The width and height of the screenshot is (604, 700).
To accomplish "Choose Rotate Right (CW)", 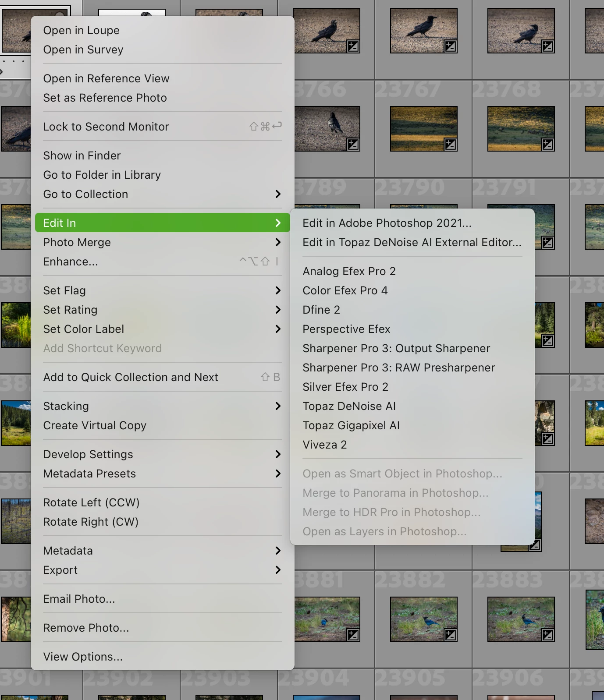I will (163, 522).
